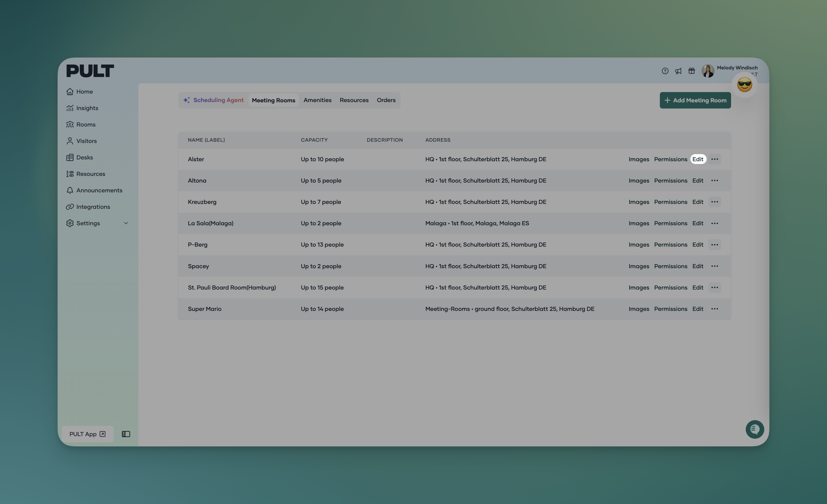Click the Add Meeting Room button

[x=695, y=100]
